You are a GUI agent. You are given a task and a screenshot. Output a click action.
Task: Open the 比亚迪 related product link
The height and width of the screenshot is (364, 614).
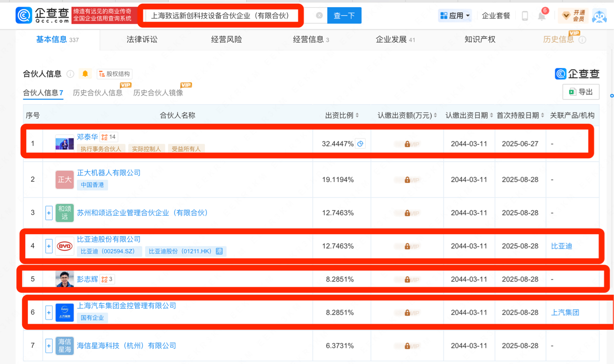click(562, 246)
